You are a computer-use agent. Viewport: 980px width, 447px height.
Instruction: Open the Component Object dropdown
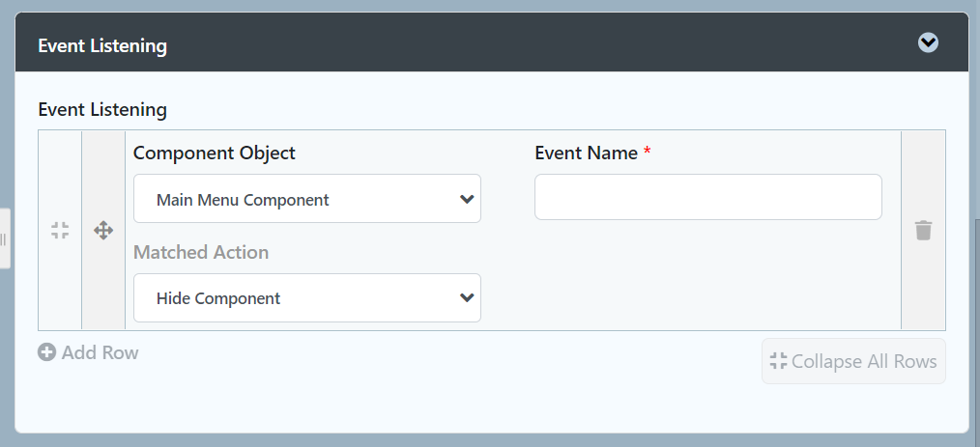pyautogui.click(x=306, y=199)
